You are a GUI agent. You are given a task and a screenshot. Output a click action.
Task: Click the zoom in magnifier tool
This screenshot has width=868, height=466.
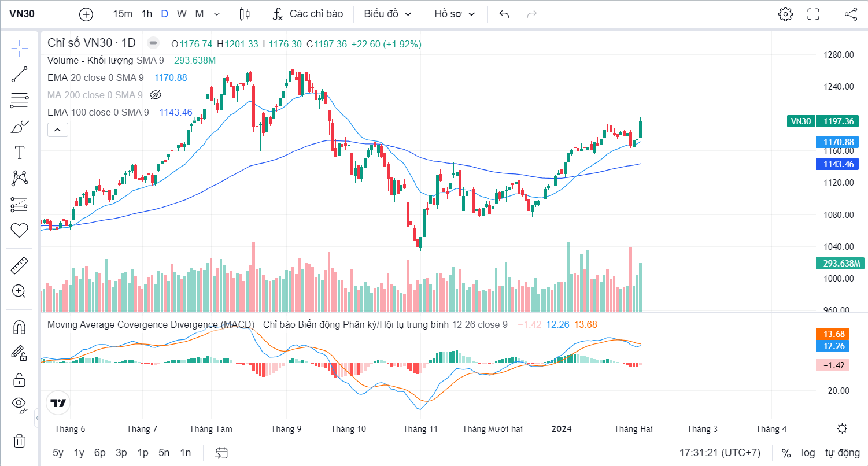point(20,291)
